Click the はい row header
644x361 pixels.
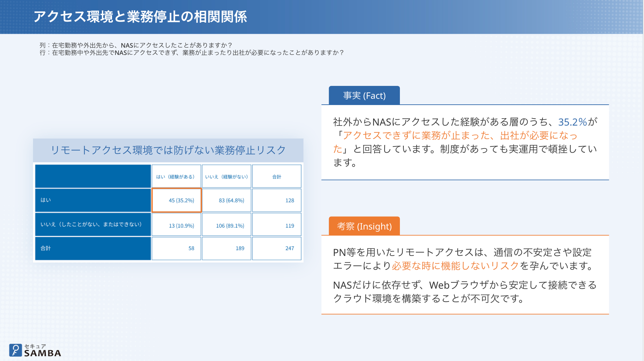click(93, 200)
